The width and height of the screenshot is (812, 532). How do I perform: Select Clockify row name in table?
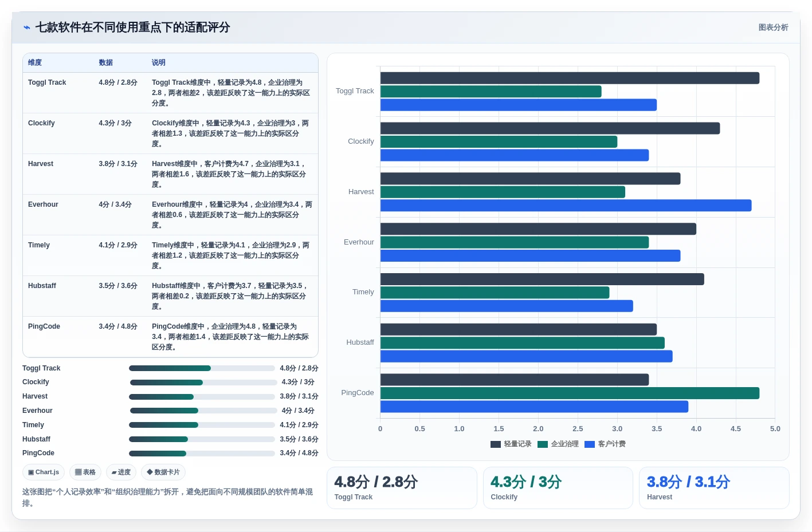(41, 123)
